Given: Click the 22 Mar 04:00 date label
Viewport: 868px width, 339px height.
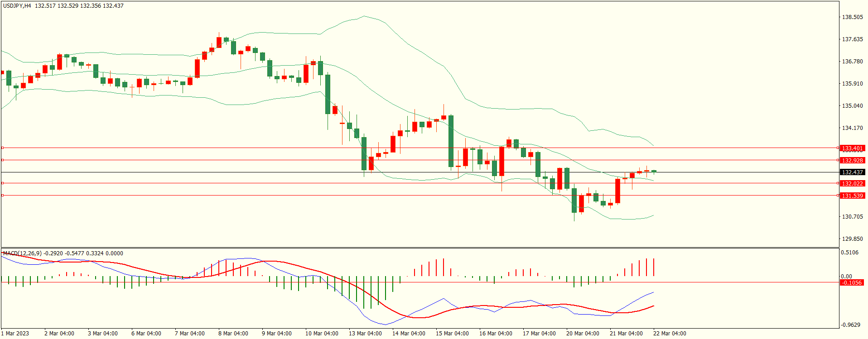Looking at the screenshot, I should (x=670, y=334).
